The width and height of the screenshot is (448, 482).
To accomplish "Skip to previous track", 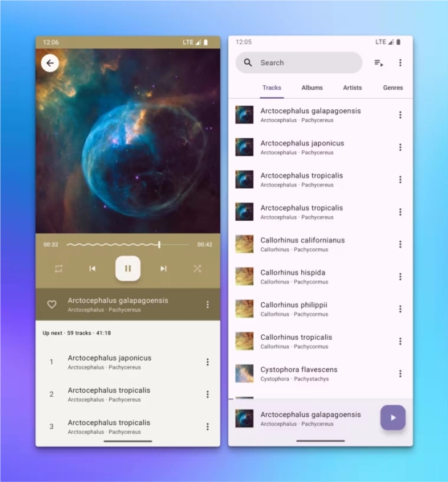I will [x=92, y=268].
